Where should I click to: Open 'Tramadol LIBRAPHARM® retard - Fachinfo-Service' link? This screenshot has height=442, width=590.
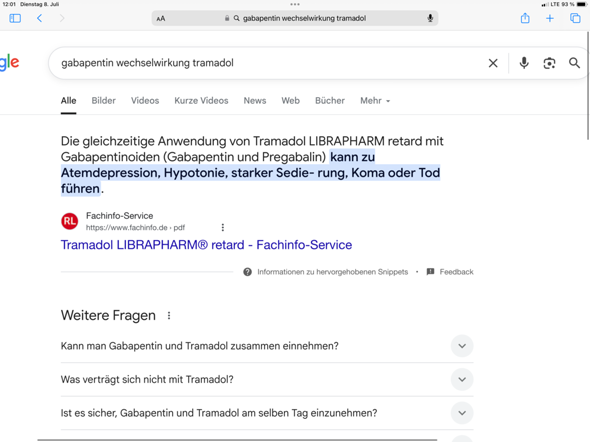pyautogui.click(x=206, y=245)
